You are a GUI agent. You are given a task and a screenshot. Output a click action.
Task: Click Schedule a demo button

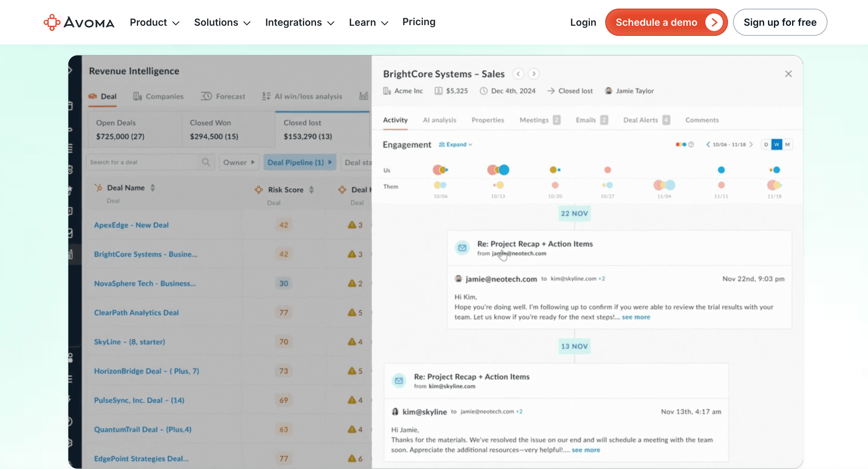pos(666,22)
